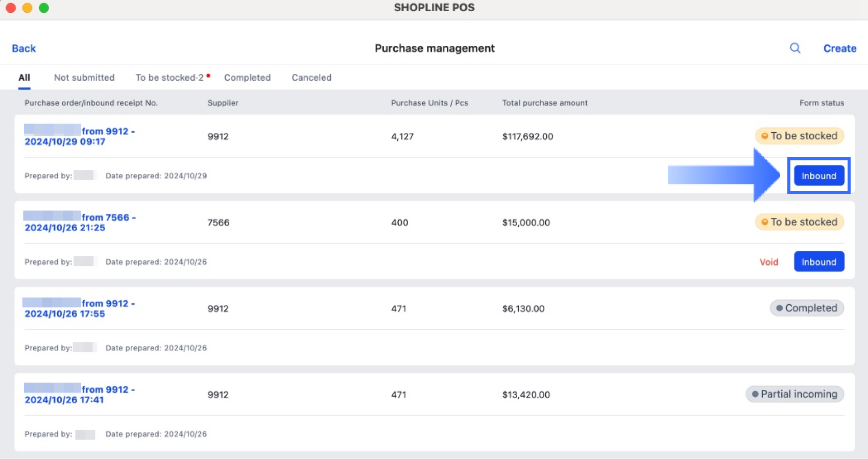Viewport: 868px width, 459px height.
Task: Open the To be stocked tab
Action: point(170,78)
